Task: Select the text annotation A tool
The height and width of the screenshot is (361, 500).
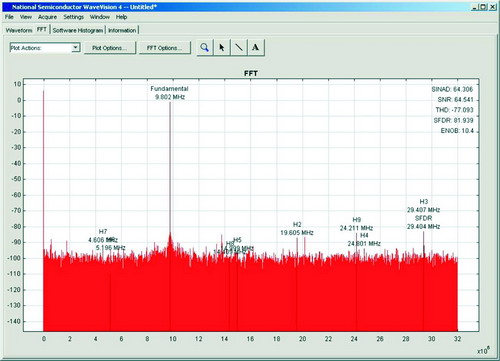Action: pyautogui.click(x=256, y=48)
